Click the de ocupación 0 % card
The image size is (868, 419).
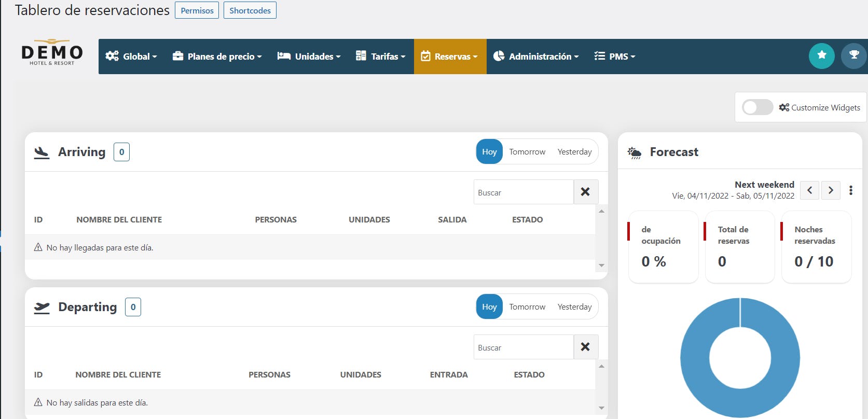point(663,247)
